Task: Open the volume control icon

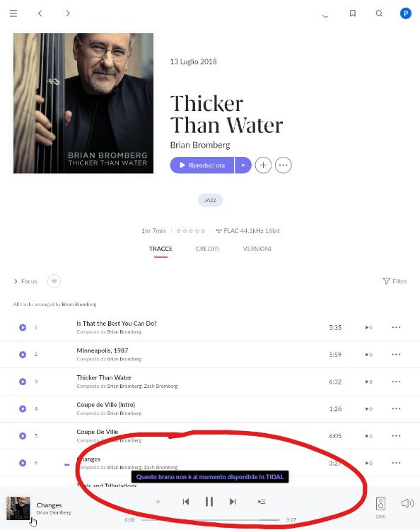Action: click(x=407, y=503)
